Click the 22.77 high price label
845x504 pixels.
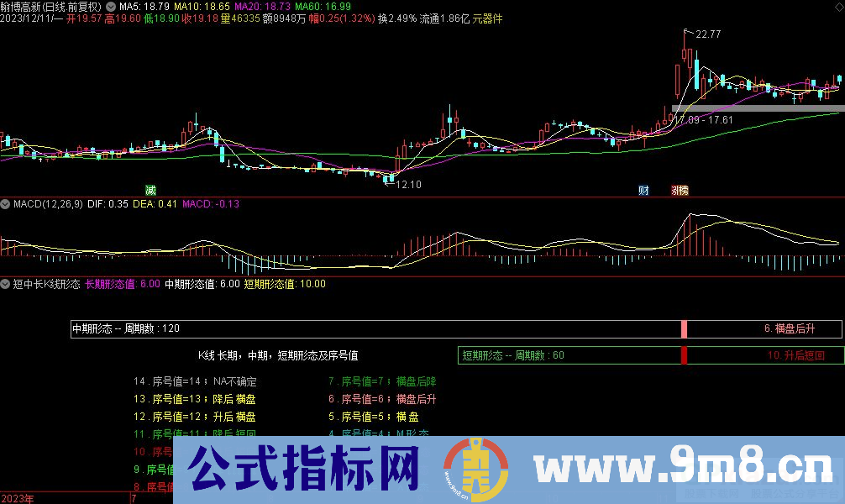pyautogui.click(x=707, y=34)
